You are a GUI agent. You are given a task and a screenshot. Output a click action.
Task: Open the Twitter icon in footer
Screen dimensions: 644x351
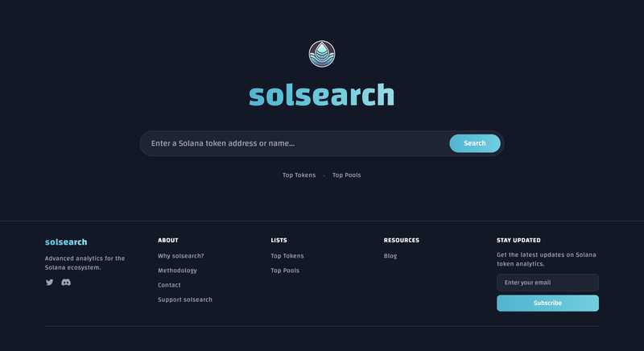pyautogui.click(x=50, y=282)
